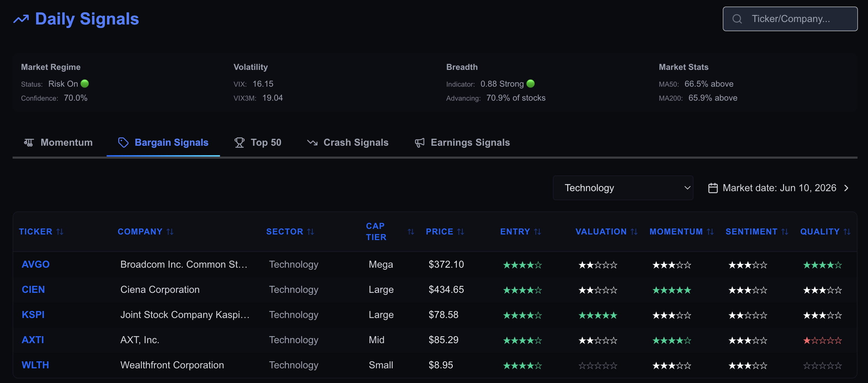
Task: Click the KSPI valuation five-star rating
Action: [598, 315]
